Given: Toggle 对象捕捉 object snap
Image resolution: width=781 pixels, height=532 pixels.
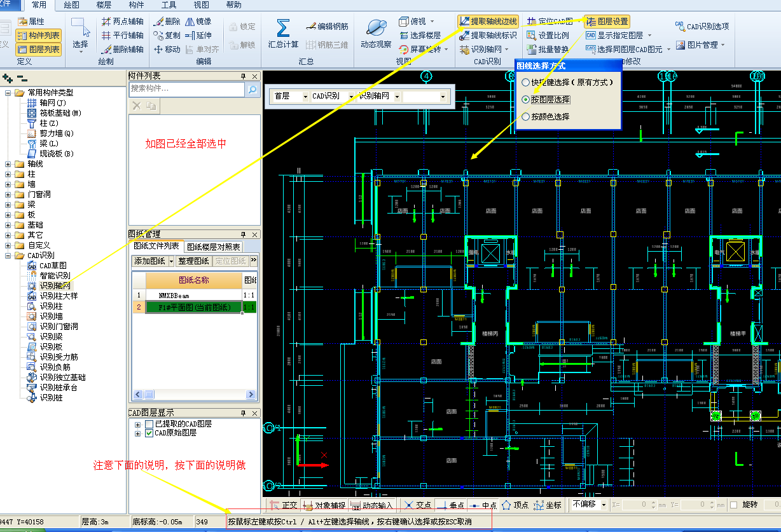Looking at the screenshot, I should tap(324, 505).
